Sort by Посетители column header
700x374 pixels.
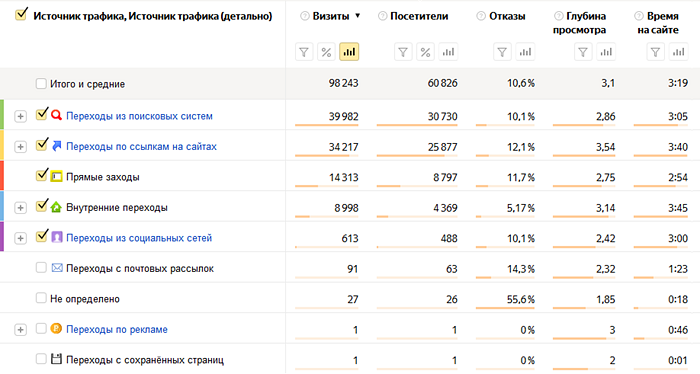tap(419, 16)
